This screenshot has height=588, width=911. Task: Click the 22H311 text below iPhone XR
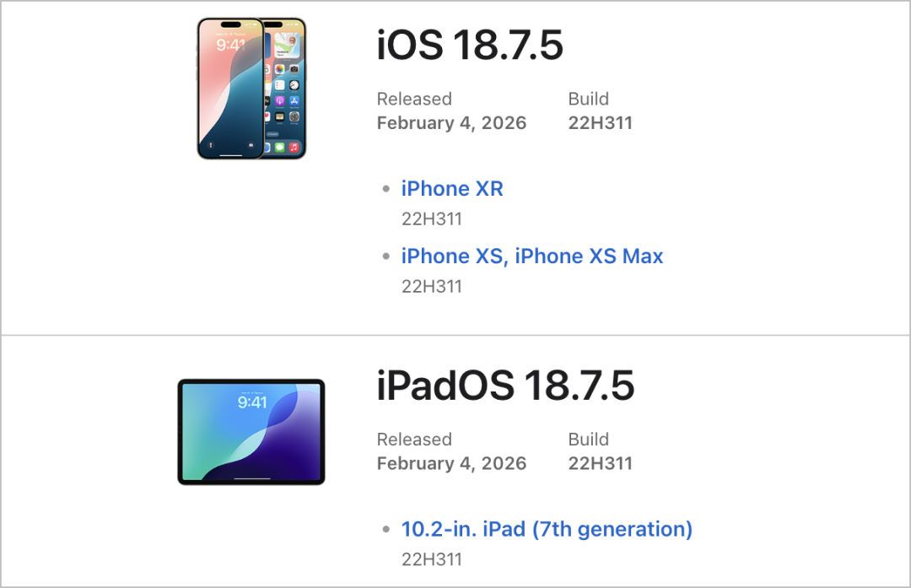point(432,218)
